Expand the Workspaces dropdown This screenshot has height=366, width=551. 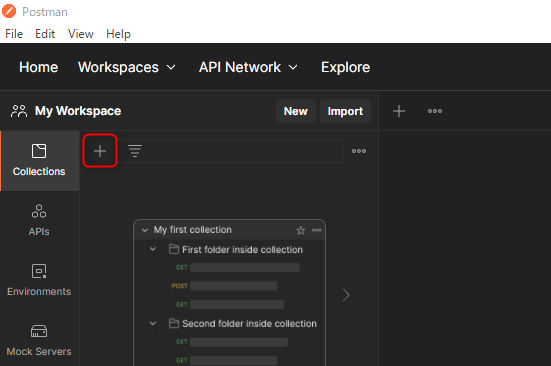pos(127,67)
